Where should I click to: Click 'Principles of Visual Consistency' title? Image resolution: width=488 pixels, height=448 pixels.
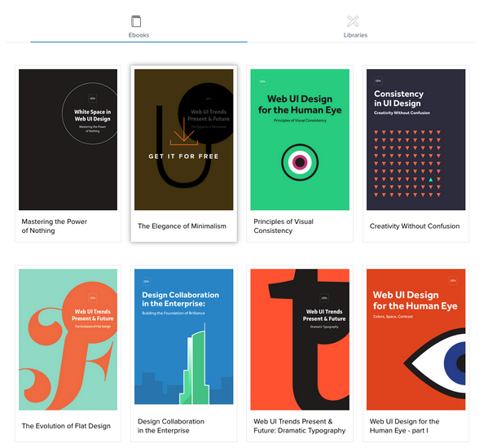(284, 226)
